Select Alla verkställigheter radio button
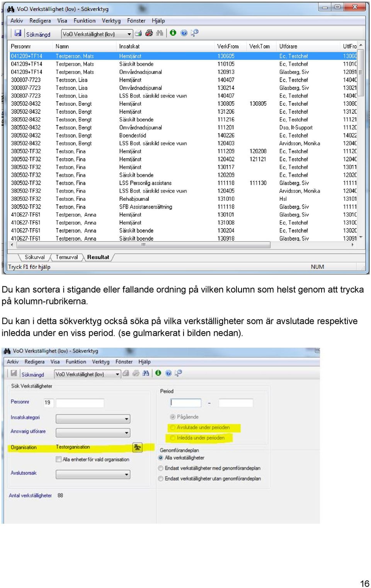Image resolution: width=371 pixels, height=588 pixels. pos(160,458)
